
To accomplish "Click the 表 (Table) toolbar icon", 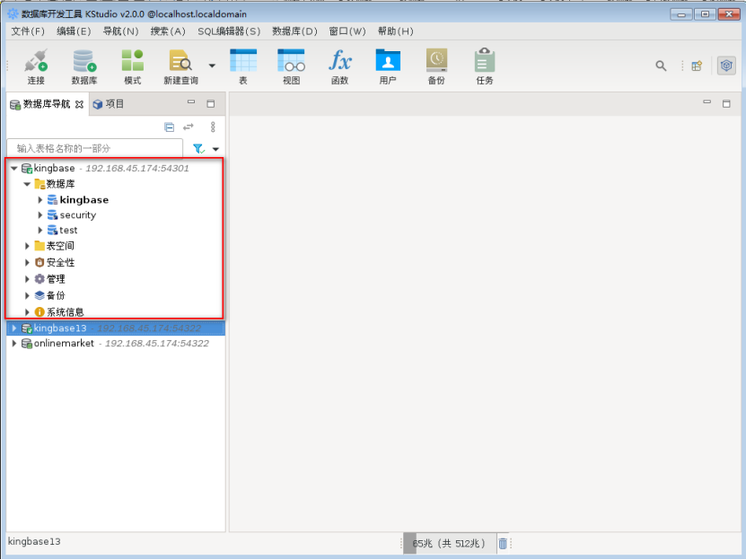I will point(243,66).
